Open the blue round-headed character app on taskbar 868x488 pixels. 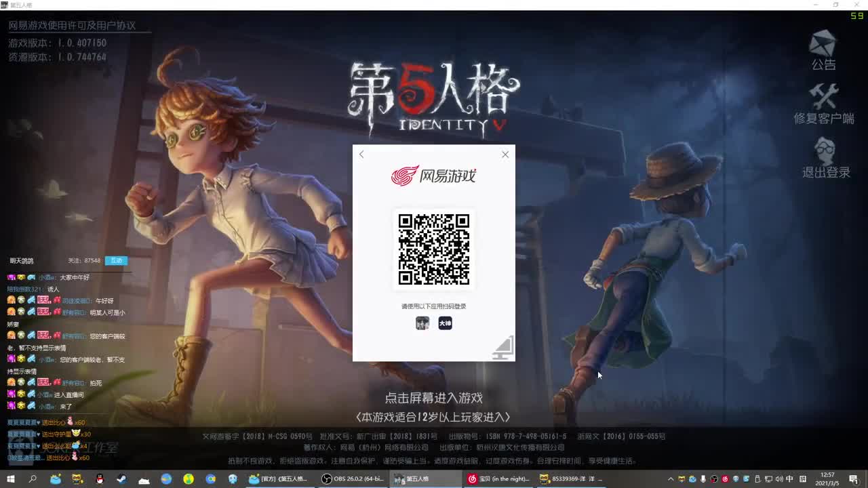pos(233,479)
